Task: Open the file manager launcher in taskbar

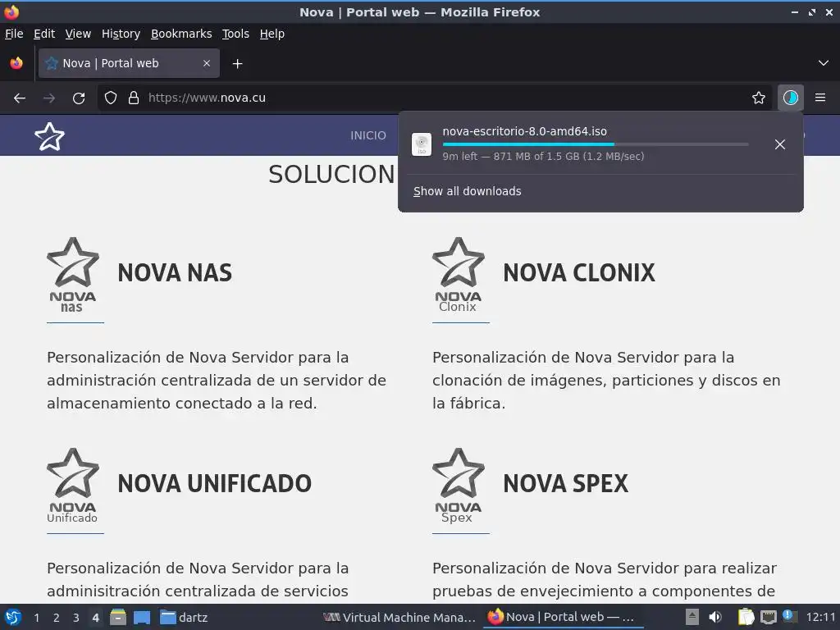Action: click(118, 617)
